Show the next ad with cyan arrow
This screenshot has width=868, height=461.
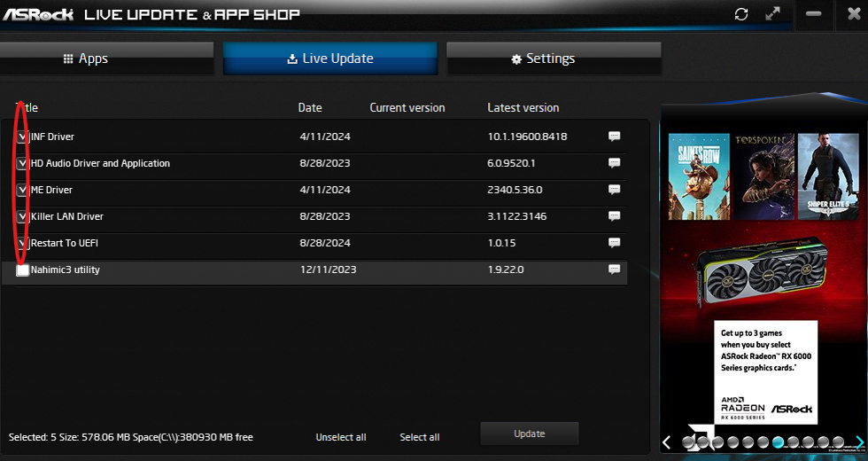tap(859, 442)
